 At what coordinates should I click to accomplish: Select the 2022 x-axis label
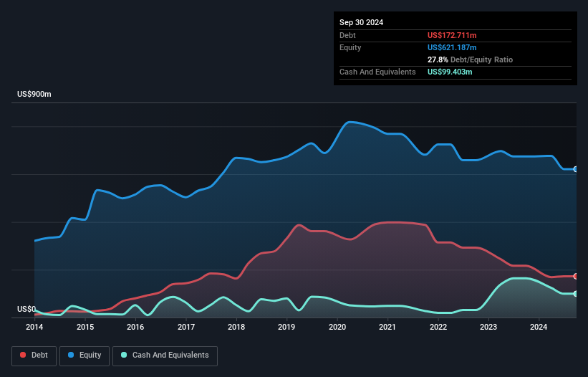[438, 327]
